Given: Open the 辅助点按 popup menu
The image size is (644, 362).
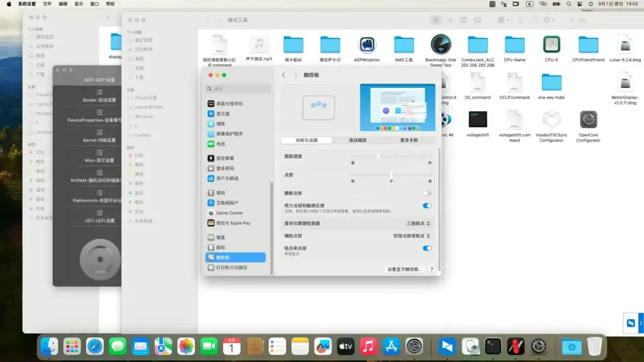Looking at the screenshot, I should click(x=411, y=236).
